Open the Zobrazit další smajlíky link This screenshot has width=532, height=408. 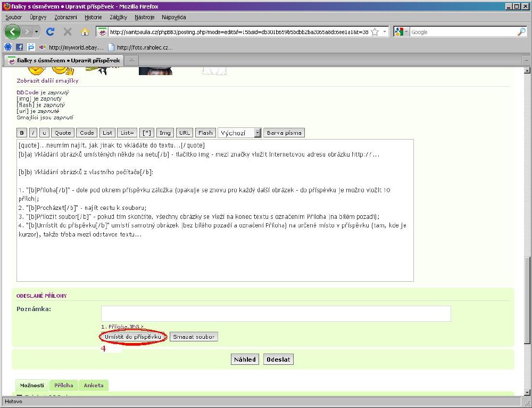tap(47, 81)
